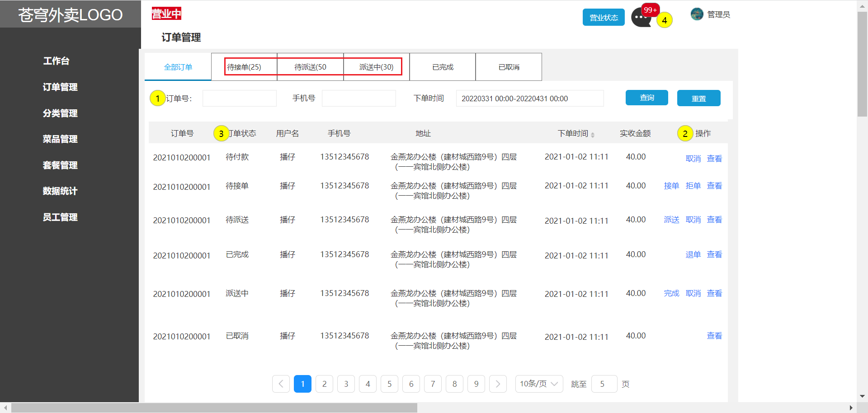The width and height of the screenshot is (868, 413).
Task: Click the 营业状态 business status button
Action: (604, 18)
